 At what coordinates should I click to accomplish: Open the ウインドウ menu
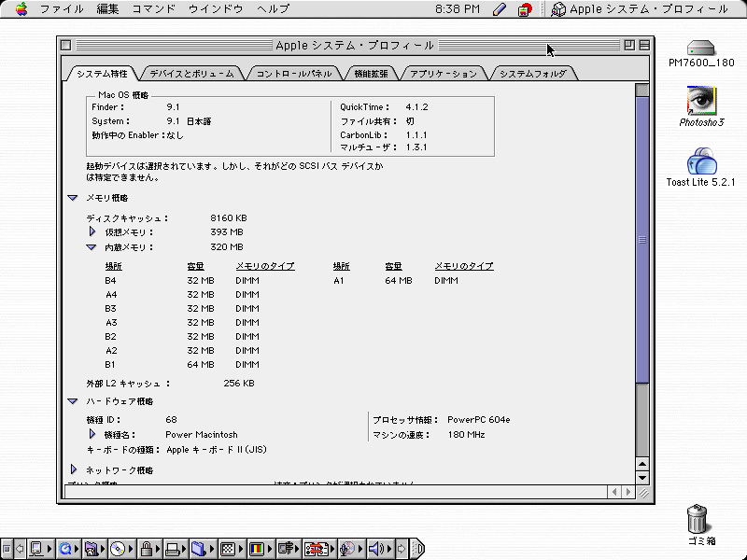point(216,8)
